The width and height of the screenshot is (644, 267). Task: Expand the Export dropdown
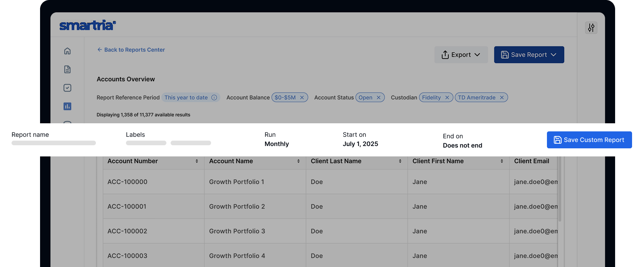point(461,55)
